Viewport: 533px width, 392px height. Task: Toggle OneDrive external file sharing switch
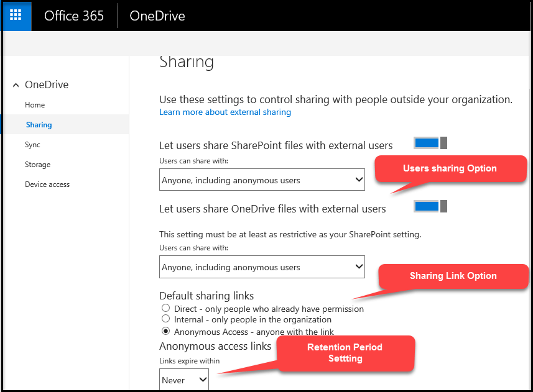[x=430, y=206]
